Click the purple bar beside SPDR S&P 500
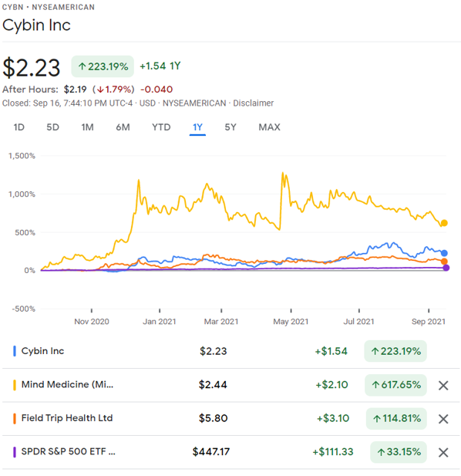This screenshot has height=476, width=461. coord(15,452)
